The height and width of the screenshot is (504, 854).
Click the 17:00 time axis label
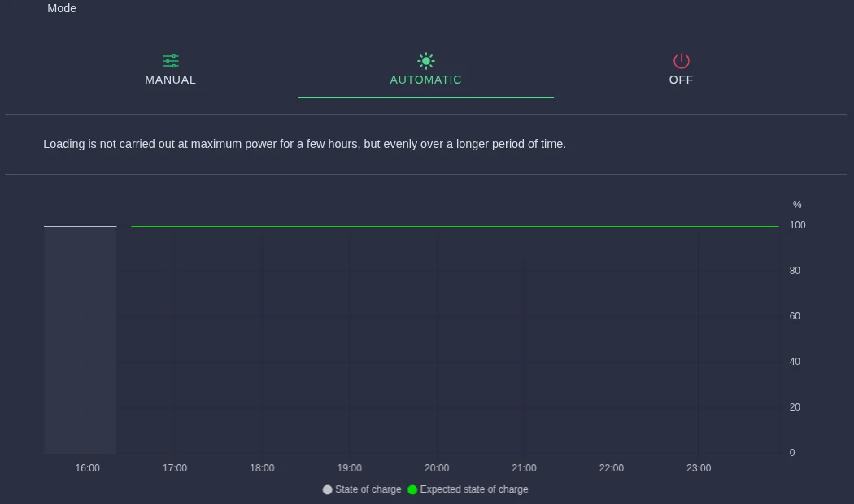[x=175, y=468]
